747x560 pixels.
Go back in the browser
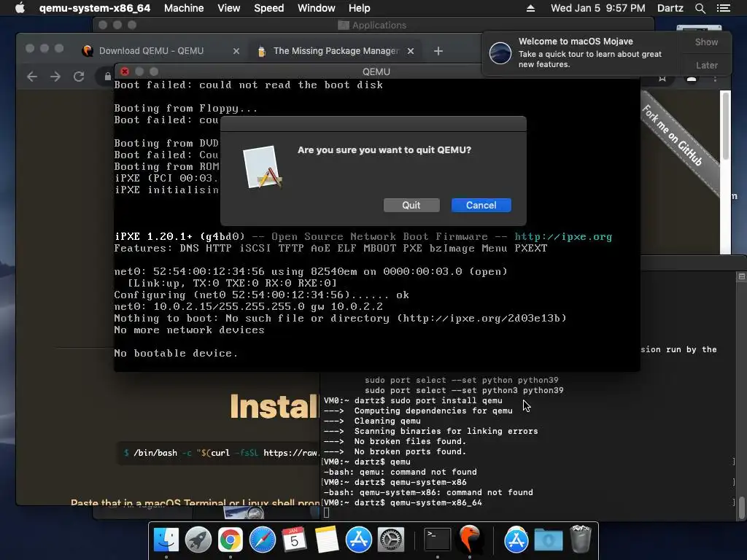click(x=32, y=77)
